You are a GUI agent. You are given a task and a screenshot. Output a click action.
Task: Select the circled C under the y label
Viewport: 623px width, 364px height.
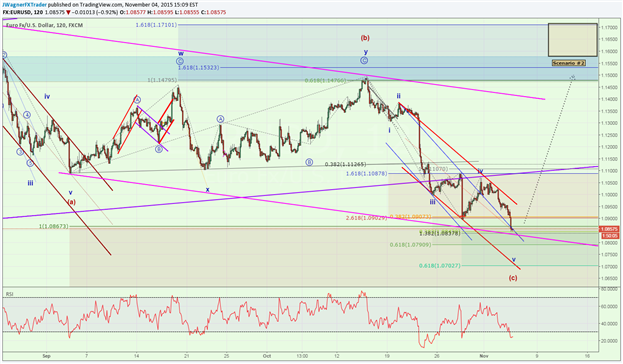pos(364,60)
